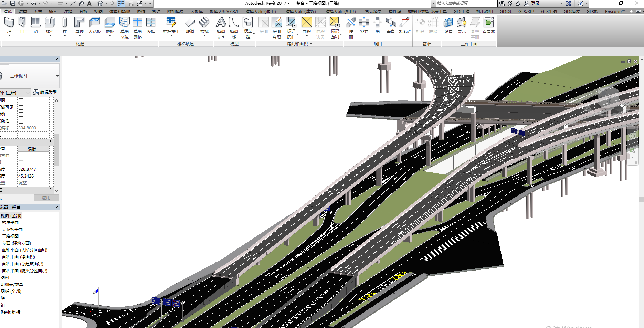Enable the 区域可见 checkbox

tap(21, 107)
